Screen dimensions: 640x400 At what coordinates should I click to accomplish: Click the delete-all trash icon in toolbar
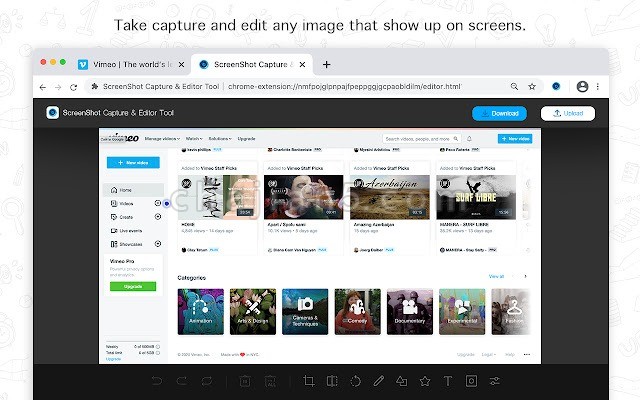pyautogui.click(x=270, y=381)
